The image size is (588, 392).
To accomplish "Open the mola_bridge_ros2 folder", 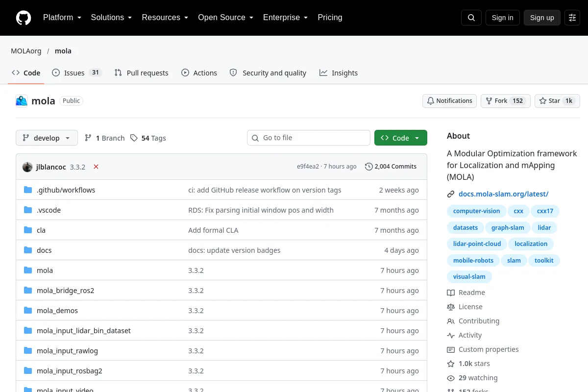I will [x=65, y=291].
